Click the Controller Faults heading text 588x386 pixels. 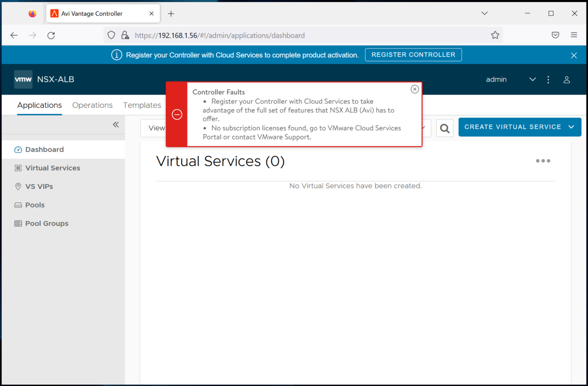[219, 92]
